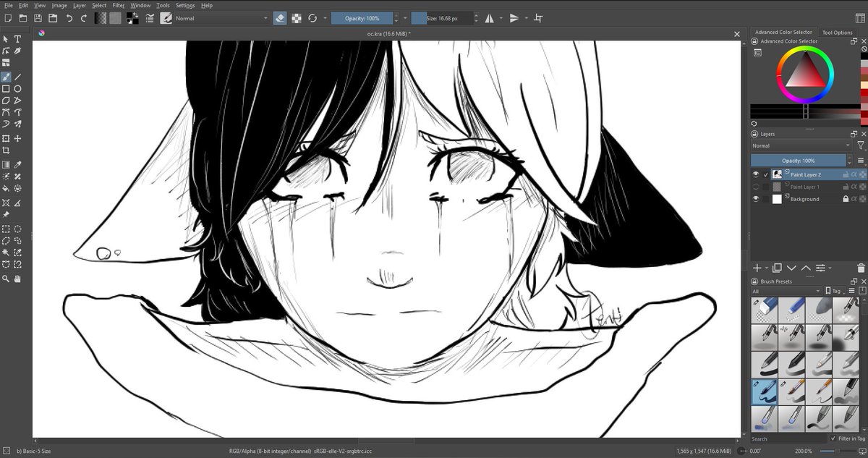
Task: Select the Fill bucket tool
Action: click(x=6, y=188)
